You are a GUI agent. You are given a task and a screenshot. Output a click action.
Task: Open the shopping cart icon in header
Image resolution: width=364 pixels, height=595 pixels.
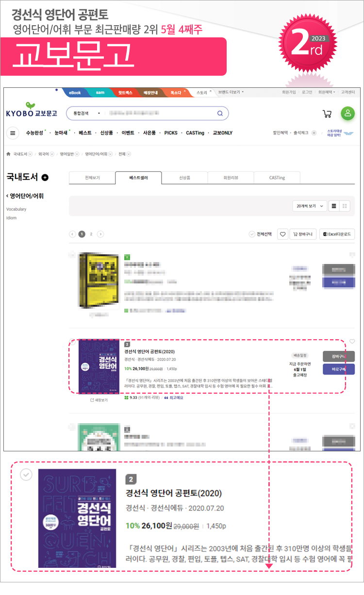tap(327, 114)
